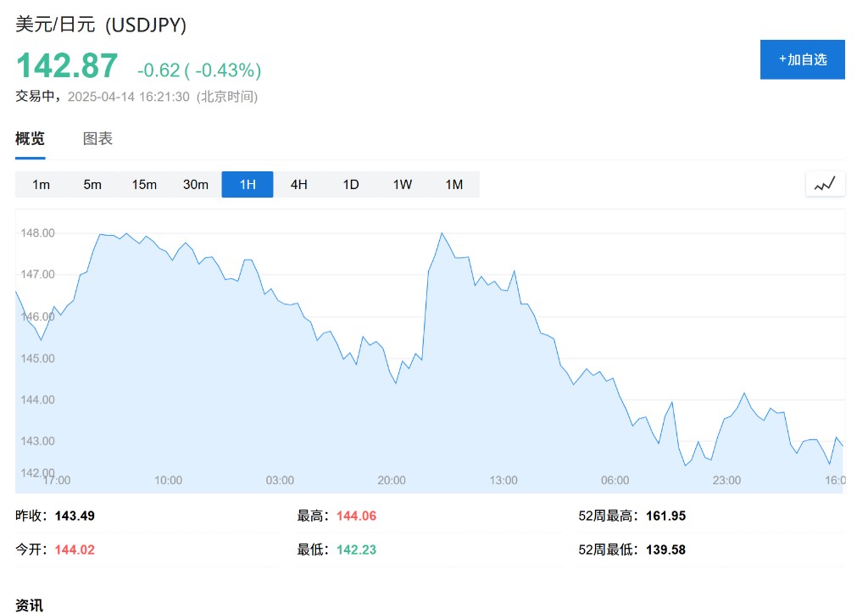The width and height of the screenshot is (868, 614).
Task: Select the 5m timeframe
Action: 92,184
